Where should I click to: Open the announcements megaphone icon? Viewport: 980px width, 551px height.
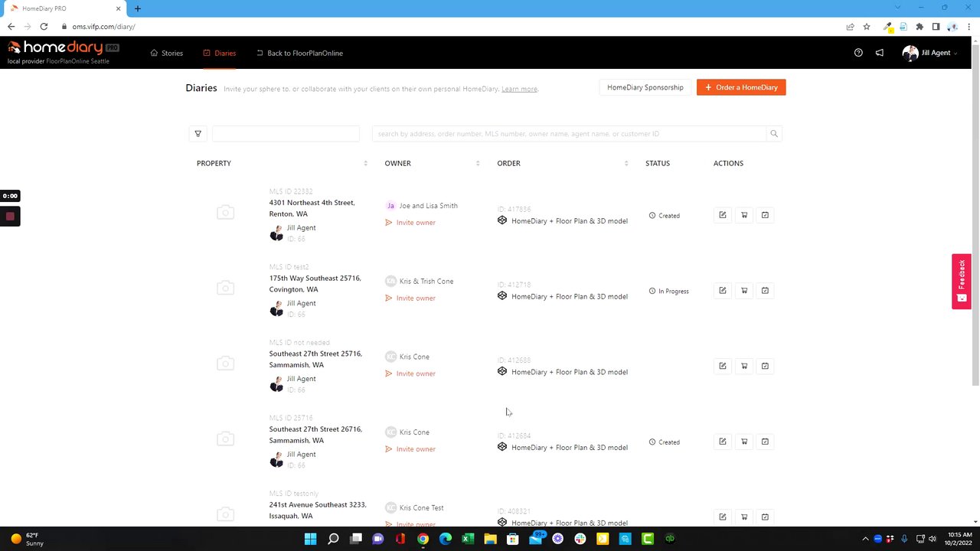point(880,53)
